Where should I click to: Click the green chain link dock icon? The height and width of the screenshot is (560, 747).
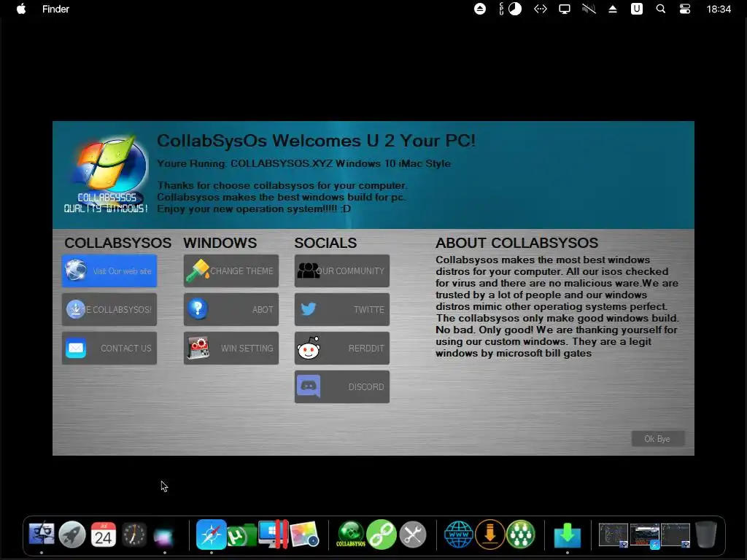pos(382,534)
